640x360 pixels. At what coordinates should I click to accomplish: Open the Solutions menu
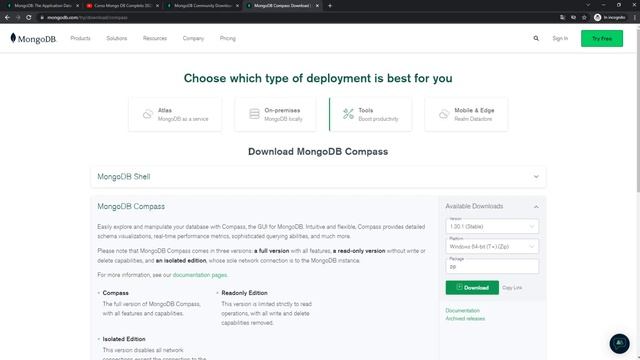pyautogui.click(x=117, y=38)
